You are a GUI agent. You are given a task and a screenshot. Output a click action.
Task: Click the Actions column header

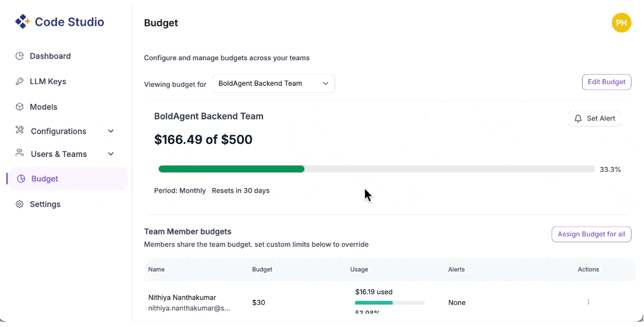[x=588, y=270]
